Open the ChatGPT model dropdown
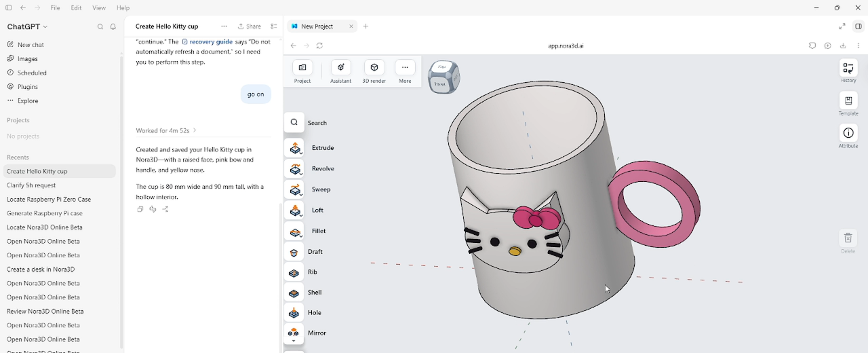This screenshot has height=353, width=868. pos(28,26)
